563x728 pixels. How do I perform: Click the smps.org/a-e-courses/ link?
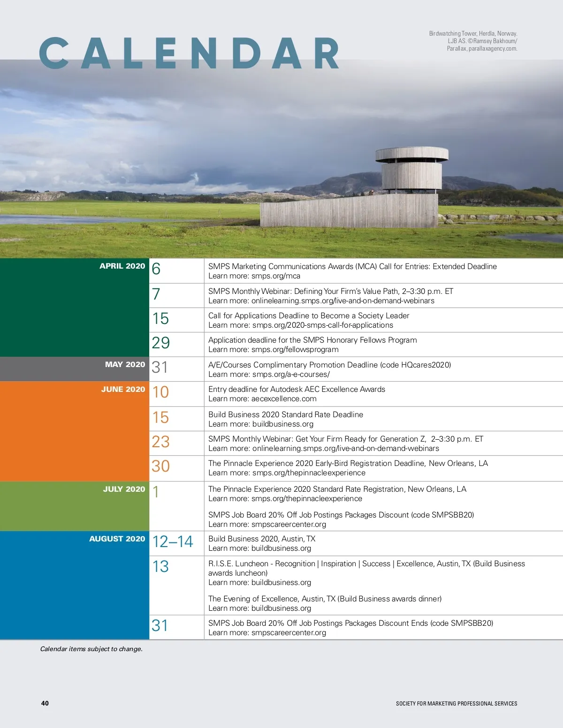point(291,375)
